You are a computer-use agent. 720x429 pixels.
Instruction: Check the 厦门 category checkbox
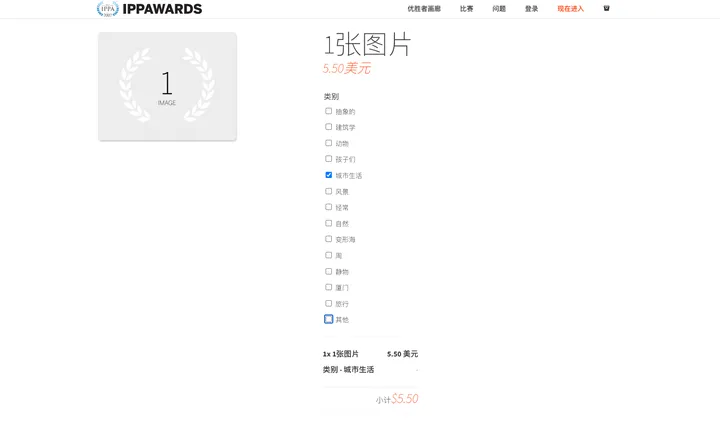(328, 287)
